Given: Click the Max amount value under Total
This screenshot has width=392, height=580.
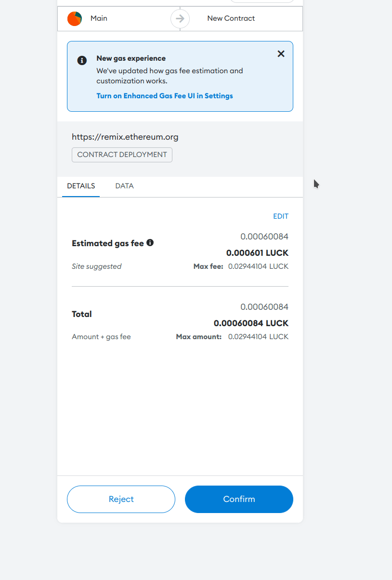Looking at the screenshot, I should point(258,337).
